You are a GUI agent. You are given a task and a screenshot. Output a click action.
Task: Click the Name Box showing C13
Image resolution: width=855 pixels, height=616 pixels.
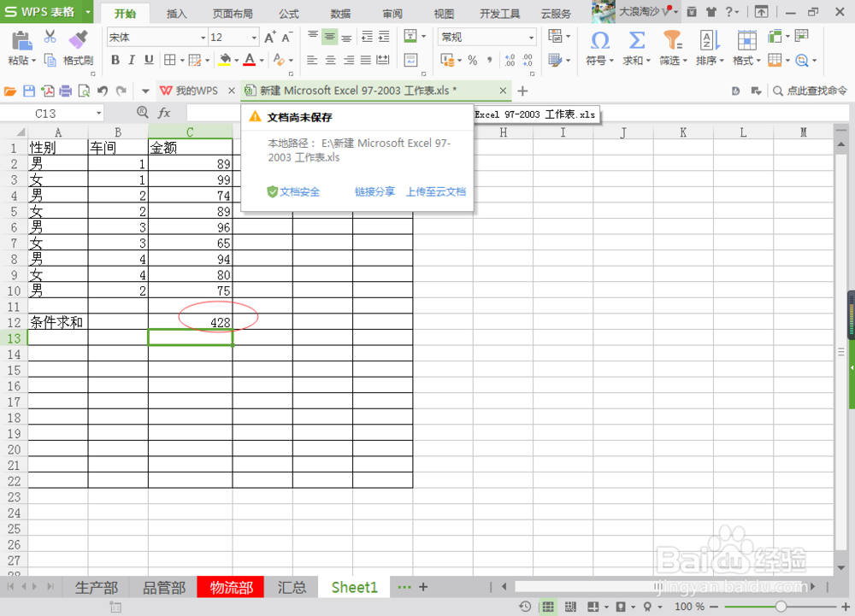pyautogui.click(x=47, y=112)
